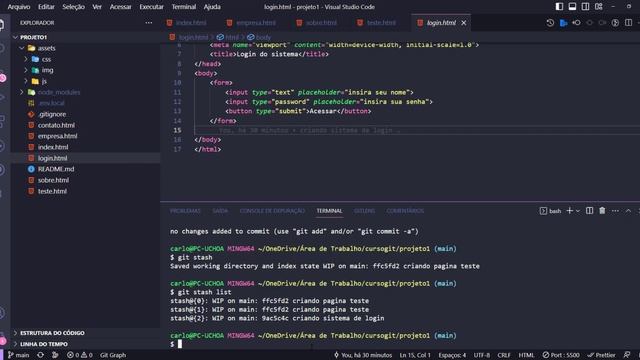The image size is (640, 360).
Task: Switch to the GitLens panel tab
Action: [x=364, y=211]
